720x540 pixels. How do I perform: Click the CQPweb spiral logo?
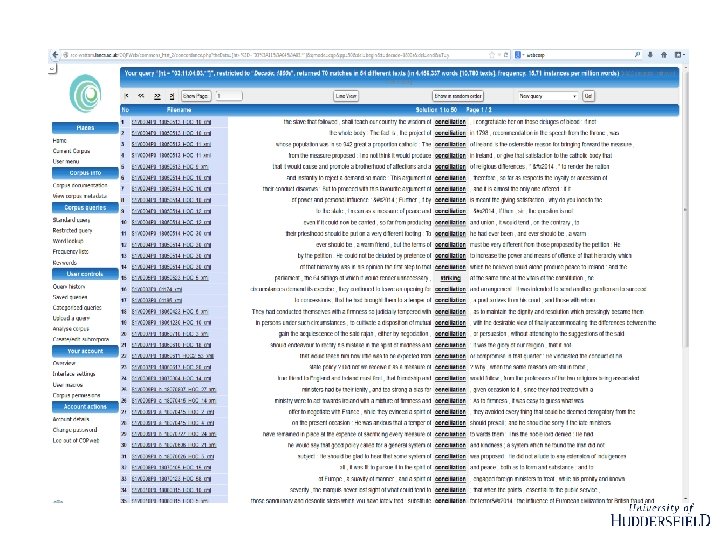pyautogui.click(x=85, y=94)
